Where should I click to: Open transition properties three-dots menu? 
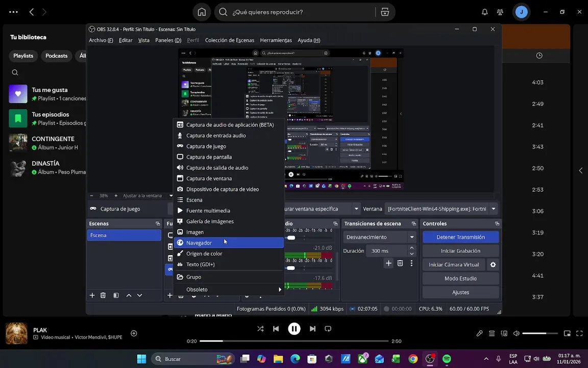click(411, 263)
